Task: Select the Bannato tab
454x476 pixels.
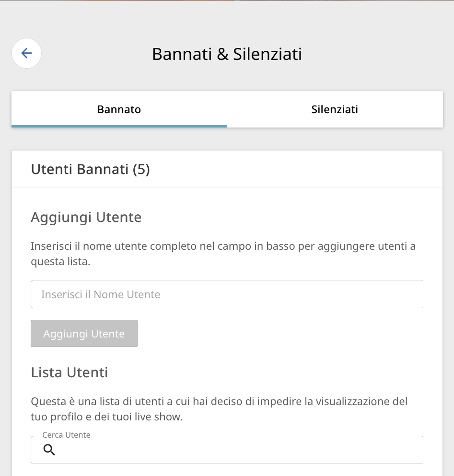Action: 119,109
